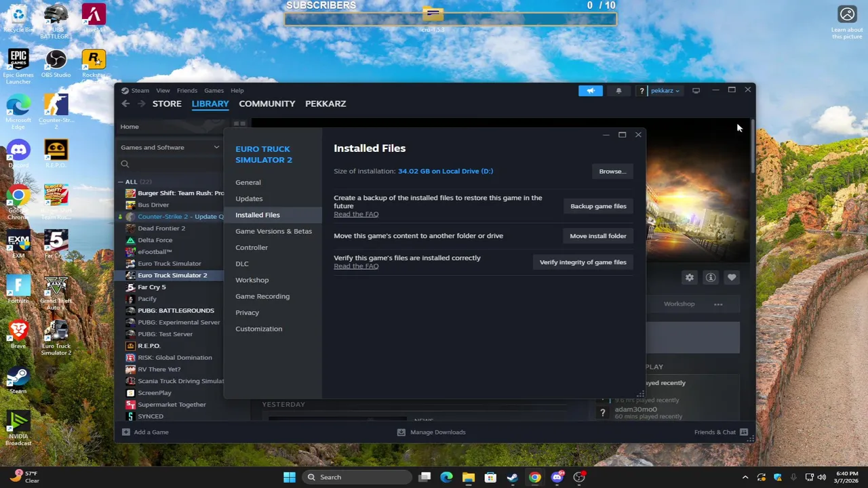This screenshot has width=868, height=488.
Task: Open Friends & Chat icon
Action: [x=744, y=432]
